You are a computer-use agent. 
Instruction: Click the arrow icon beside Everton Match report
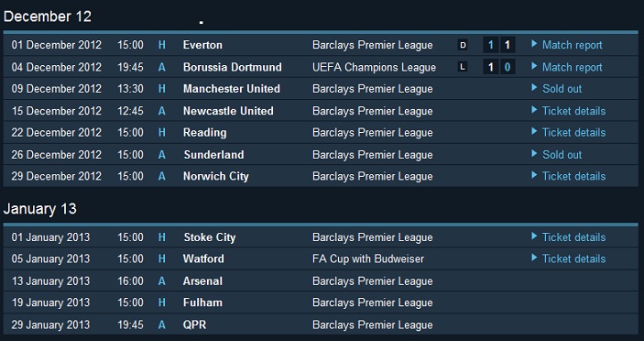pos(534,44)
